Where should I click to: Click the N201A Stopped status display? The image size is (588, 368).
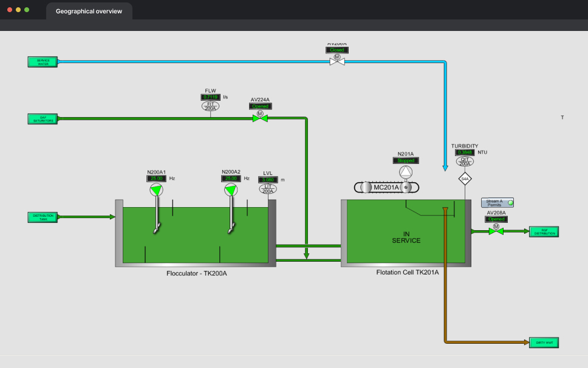(x=405, y=160)
